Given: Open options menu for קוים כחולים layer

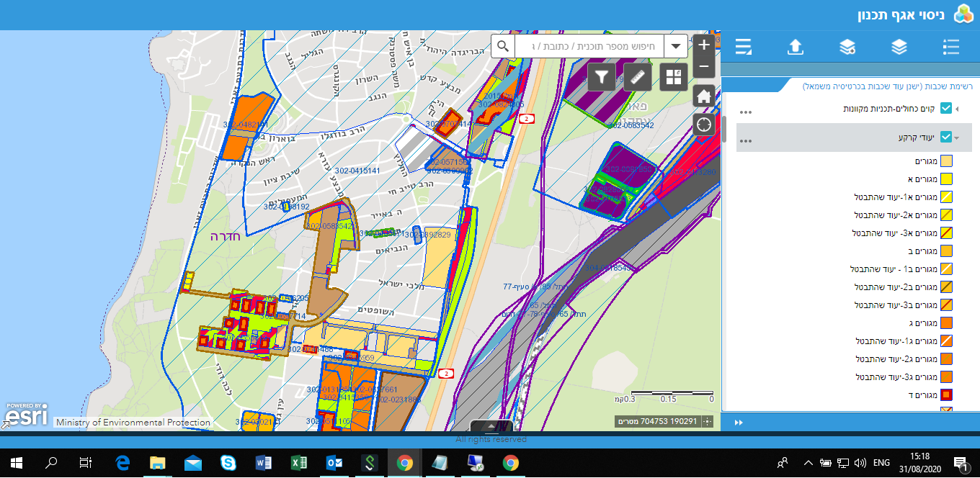Looking at the screenshot, I should tap(746, 112).
